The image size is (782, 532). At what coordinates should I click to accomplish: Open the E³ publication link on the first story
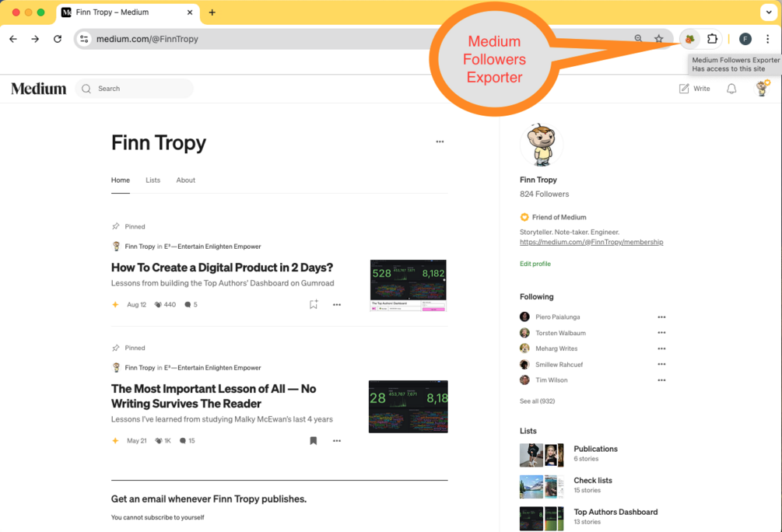pyautogui.click(x=212, y=247)
